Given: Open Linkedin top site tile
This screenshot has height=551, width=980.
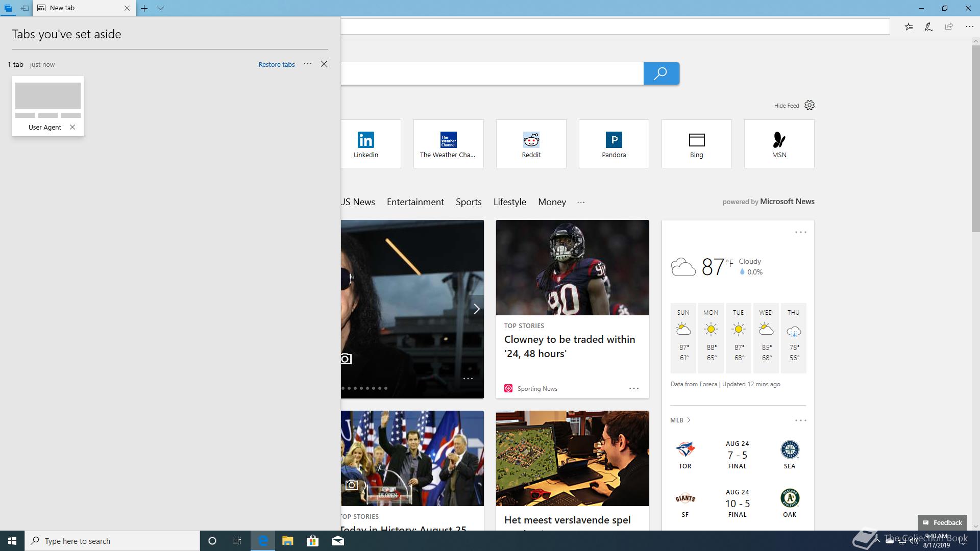Looking at the screenshot, I should (371, 144).
